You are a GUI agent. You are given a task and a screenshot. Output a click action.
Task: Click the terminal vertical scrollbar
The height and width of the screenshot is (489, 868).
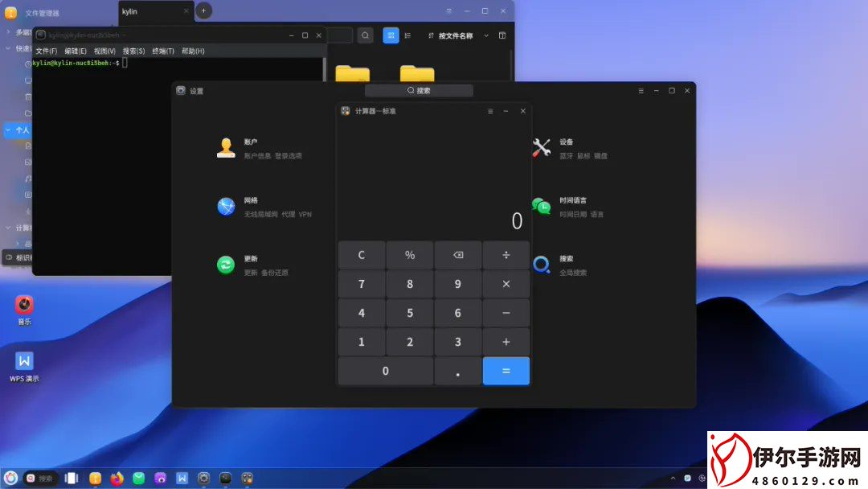coord(325,69)
